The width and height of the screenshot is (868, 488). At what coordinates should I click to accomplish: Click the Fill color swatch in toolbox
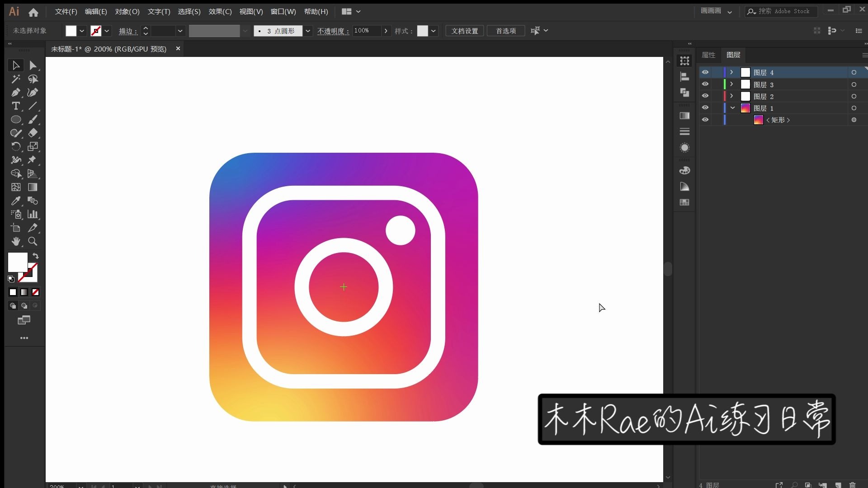[18, 262]
